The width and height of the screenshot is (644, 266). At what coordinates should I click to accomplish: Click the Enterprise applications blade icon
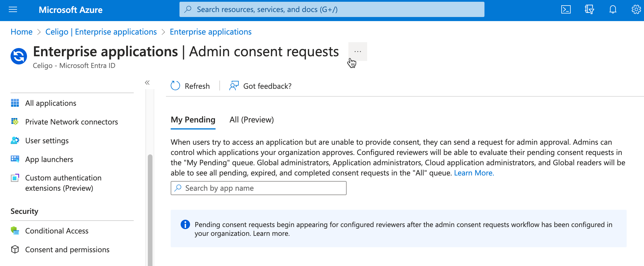(x=19, y=56)
